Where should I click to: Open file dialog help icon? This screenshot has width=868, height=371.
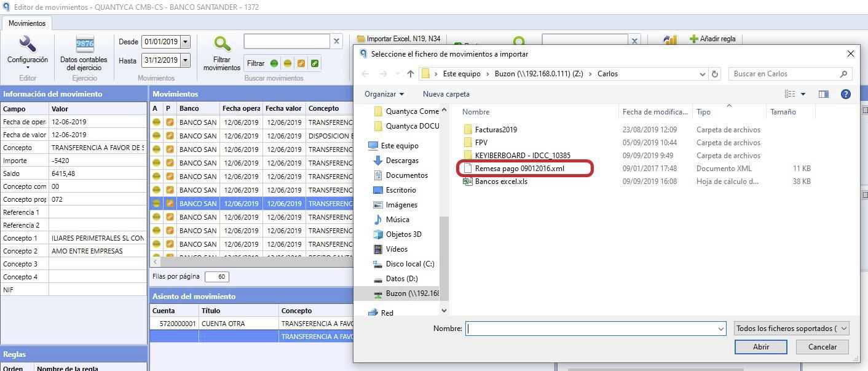(x=846, y=94)
